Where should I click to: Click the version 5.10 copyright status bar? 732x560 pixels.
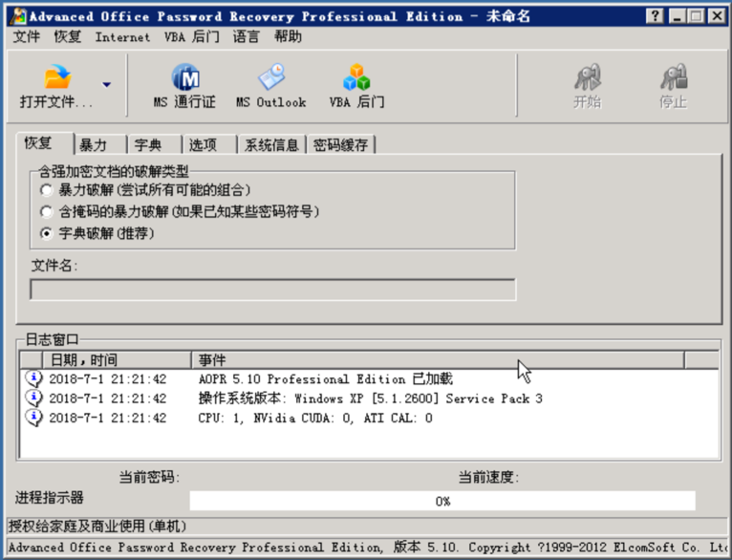point(366,547)
